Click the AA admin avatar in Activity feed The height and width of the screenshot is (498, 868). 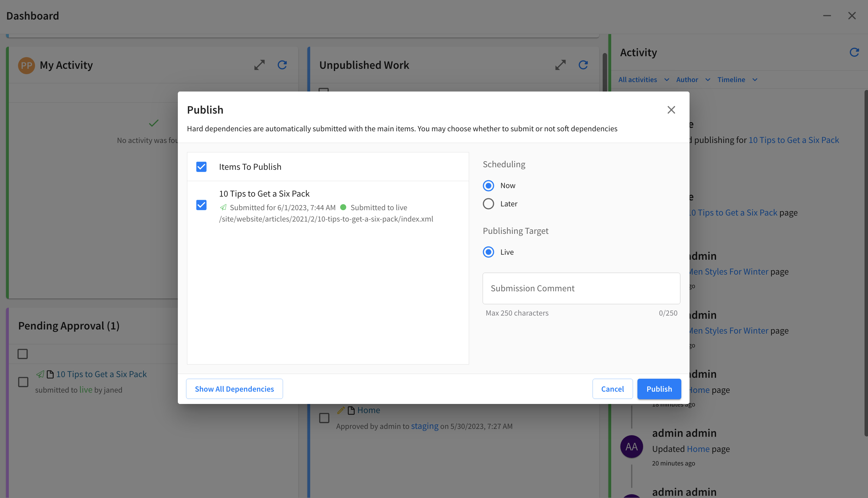[631, 446]
